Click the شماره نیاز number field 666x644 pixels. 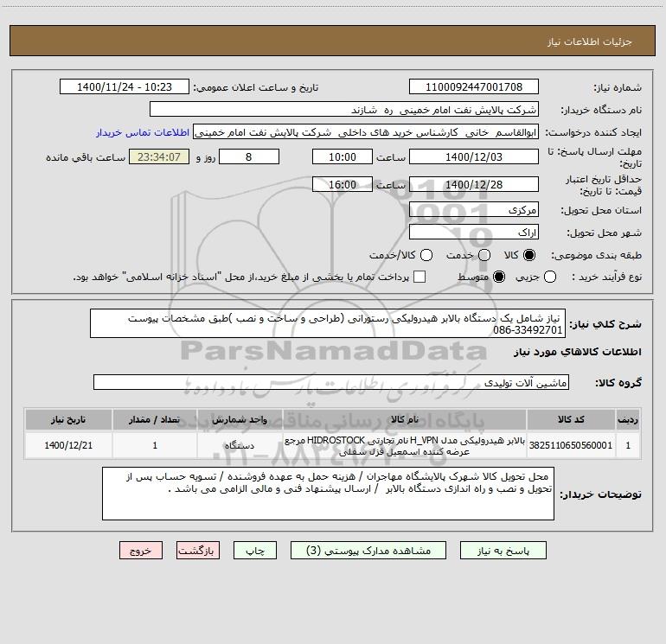(474, 86)
